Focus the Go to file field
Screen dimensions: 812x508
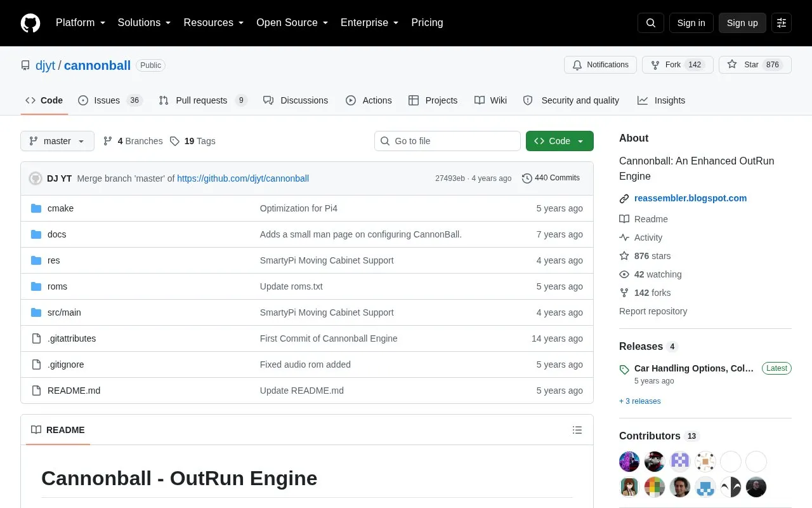(447, 141)
